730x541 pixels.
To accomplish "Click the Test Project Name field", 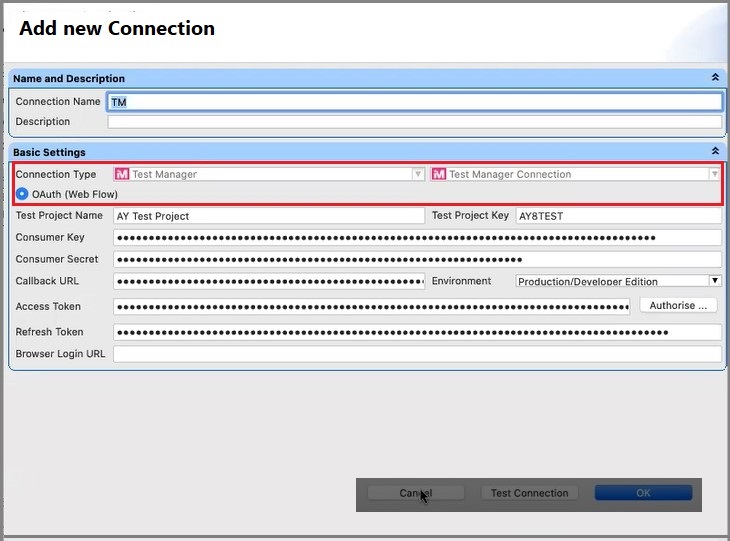I will [269, 216].
